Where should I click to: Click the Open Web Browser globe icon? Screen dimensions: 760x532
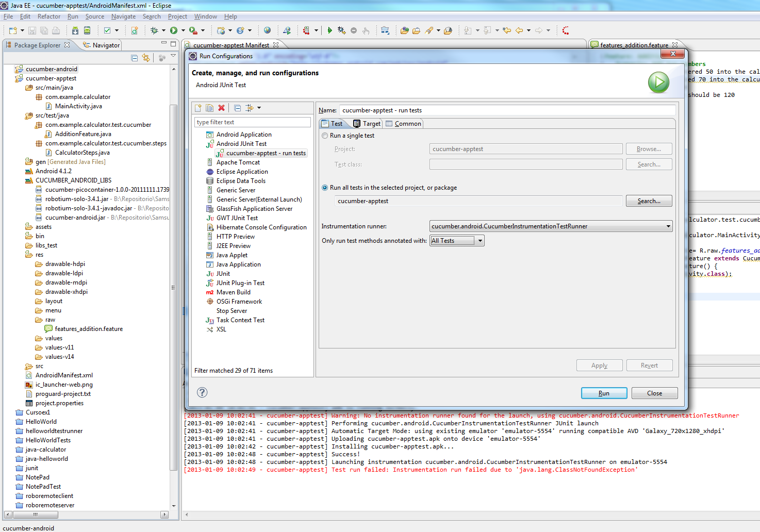click(267, 30)
